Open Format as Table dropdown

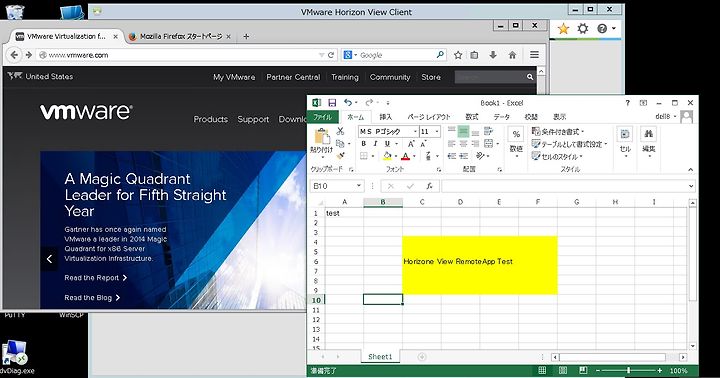[x=569, y=144]
